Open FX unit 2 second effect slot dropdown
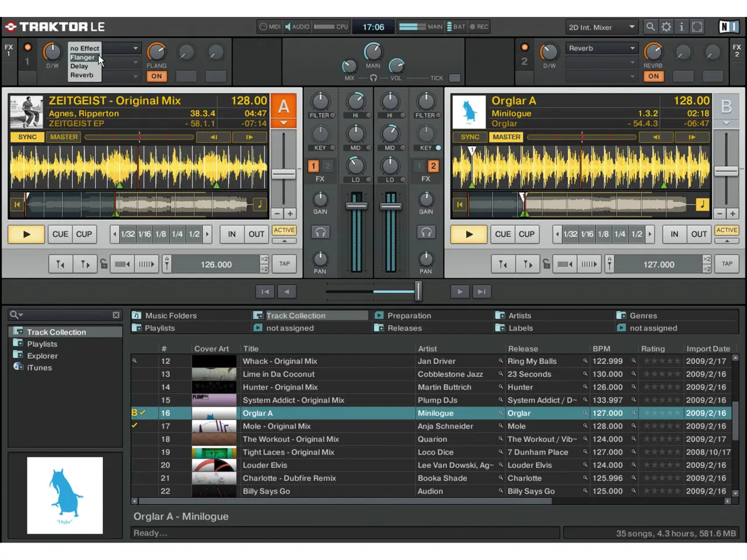Image resolution: width=747 pixels, height=560 pixels. coord(602,62)
